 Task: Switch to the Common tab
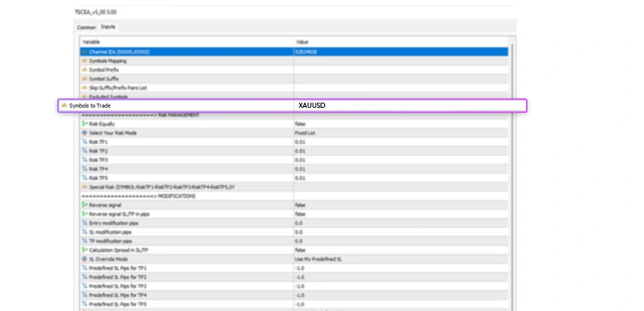point(86,27)
